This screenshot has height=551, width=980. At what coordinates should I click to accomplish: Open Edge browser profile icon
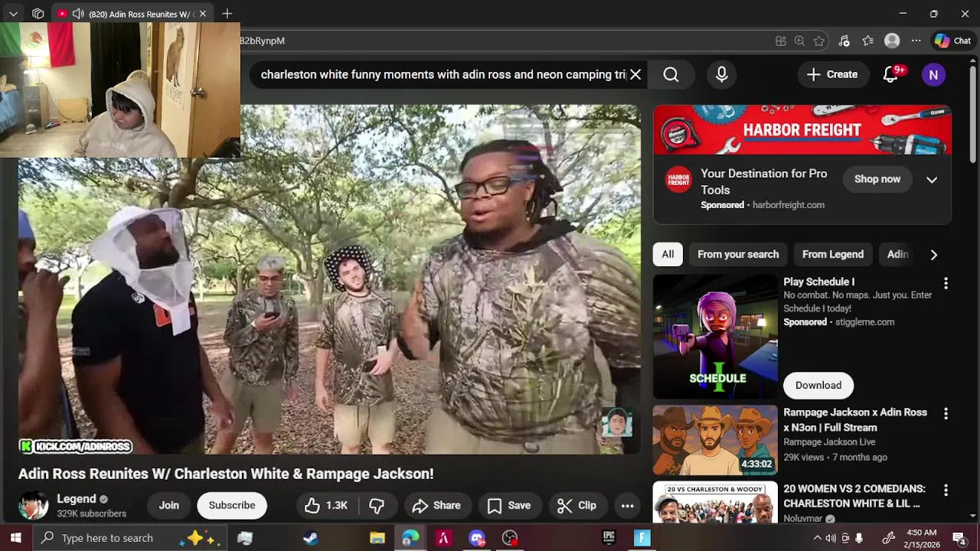pos(892,41)
